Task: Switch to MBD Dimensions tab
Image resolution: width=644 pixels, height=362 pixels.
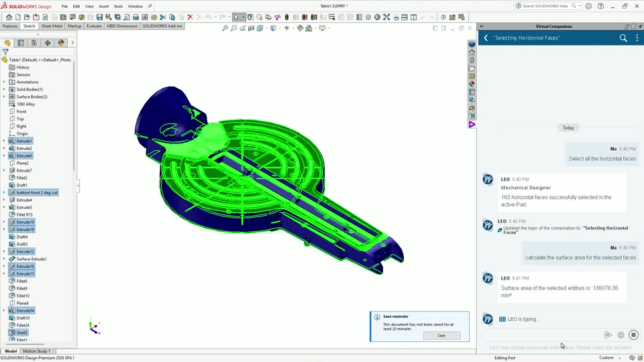Action: click(122, 26)
